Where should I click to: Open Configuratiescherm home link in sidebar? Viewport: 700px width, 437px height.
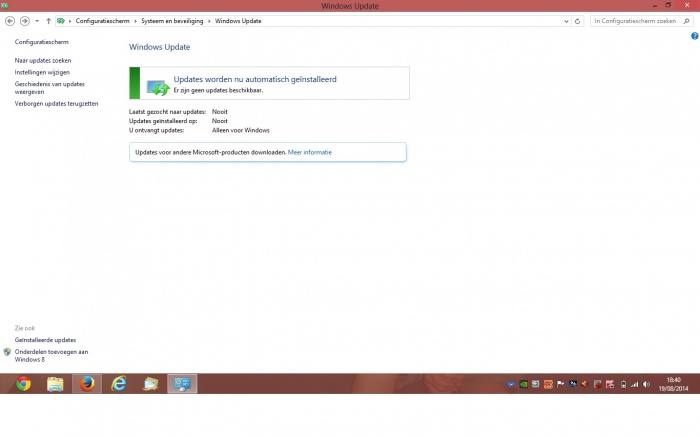(x=42, y=42)
